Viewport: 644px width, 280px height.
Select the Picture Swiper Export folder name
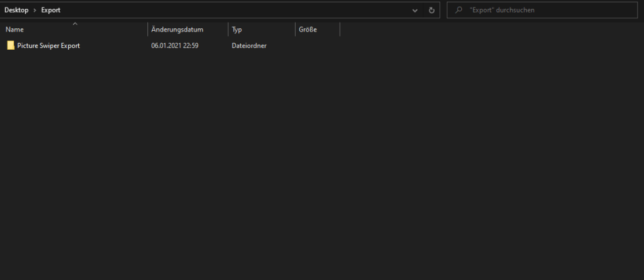[x=49, y=45]
